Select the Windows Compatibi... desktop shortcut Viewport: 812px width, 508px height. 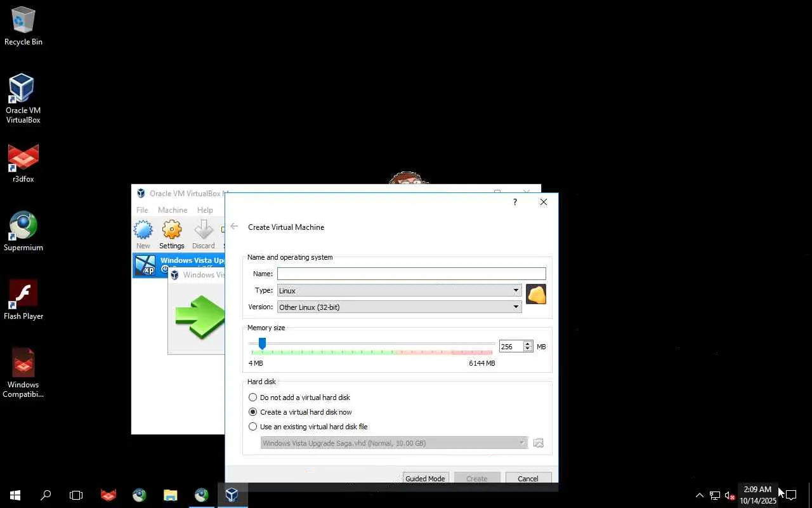pyautogui.click(x=23, y=373)
